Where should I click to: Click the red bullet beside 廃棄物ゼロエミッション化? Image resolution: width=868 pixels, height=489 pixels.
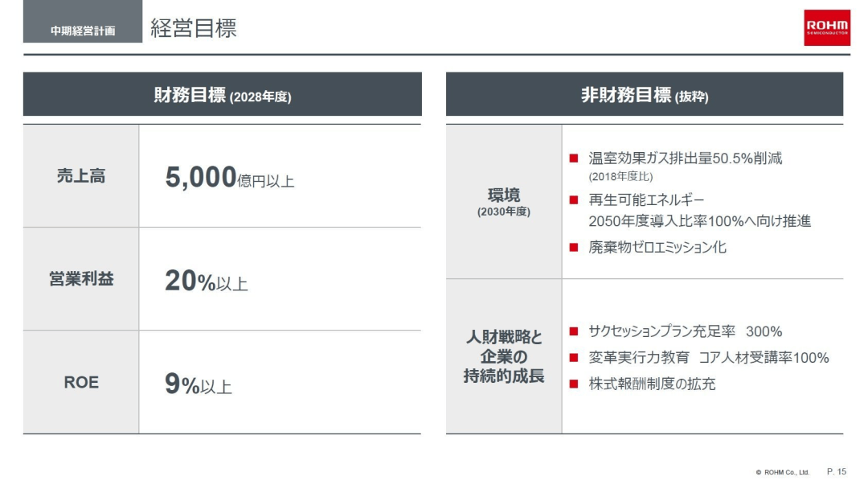point(574,248)
